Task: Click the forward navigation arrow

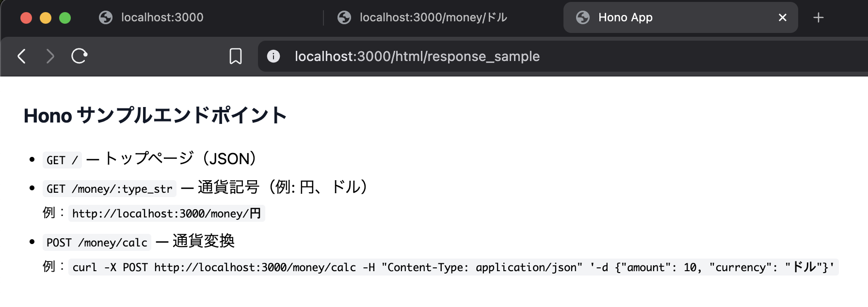Action: click(x=50, y=56)
